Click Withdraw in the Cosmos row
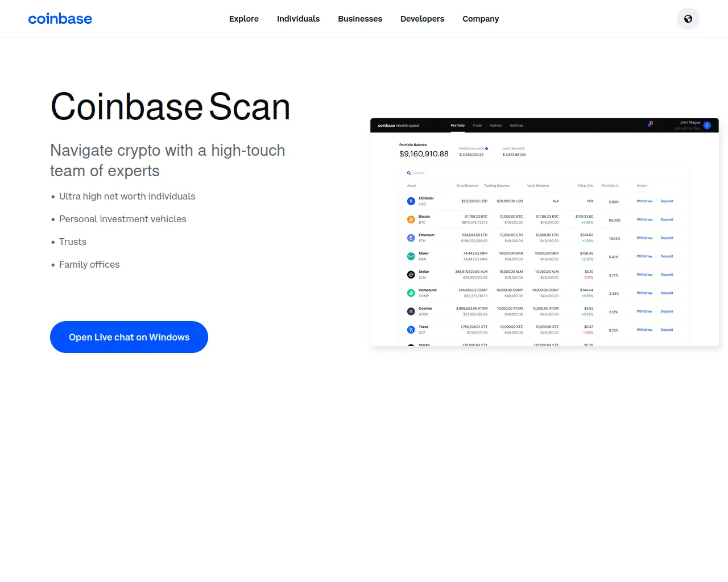This screenshot has height=582, width=728. (x=644, y=311)
